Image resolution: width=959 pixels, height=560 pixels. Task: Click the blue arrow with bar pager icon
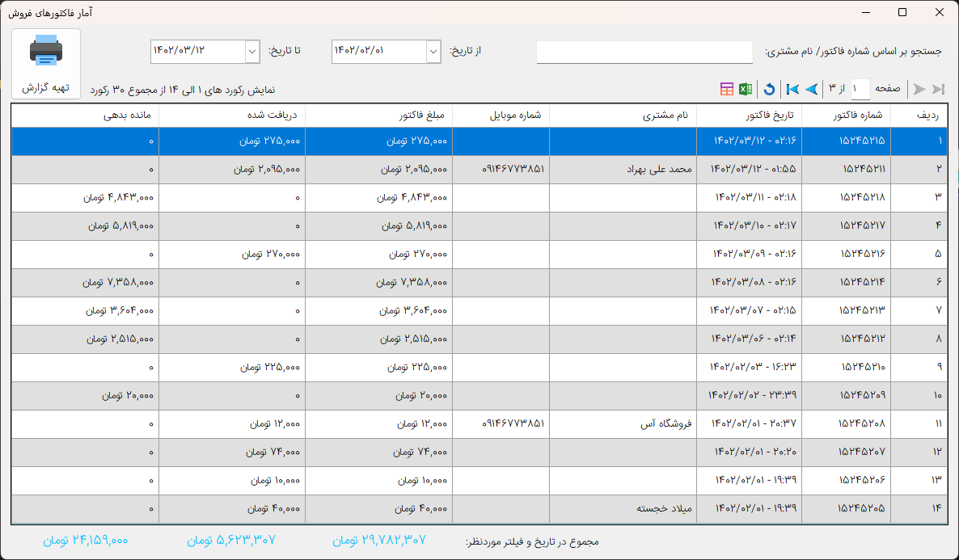tap(792, 89)
